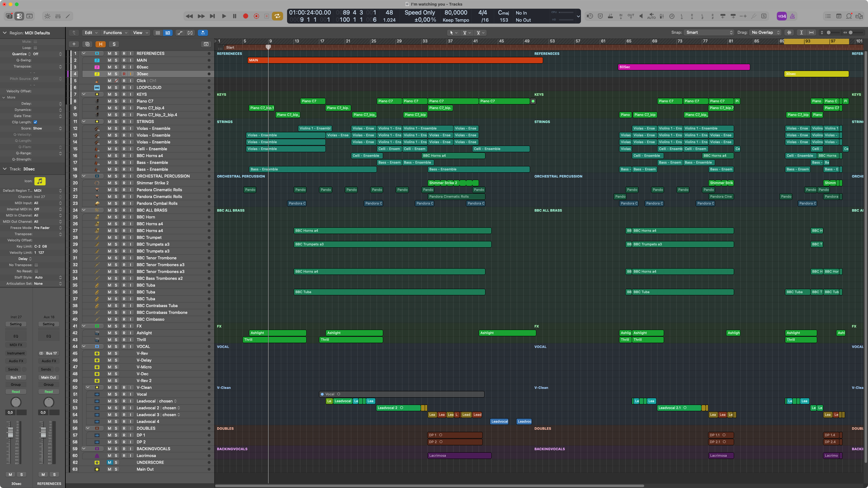This screenshot has width=868, height=488.
Task: Open the media Browsers icon
Action: (x=859, y=16)
